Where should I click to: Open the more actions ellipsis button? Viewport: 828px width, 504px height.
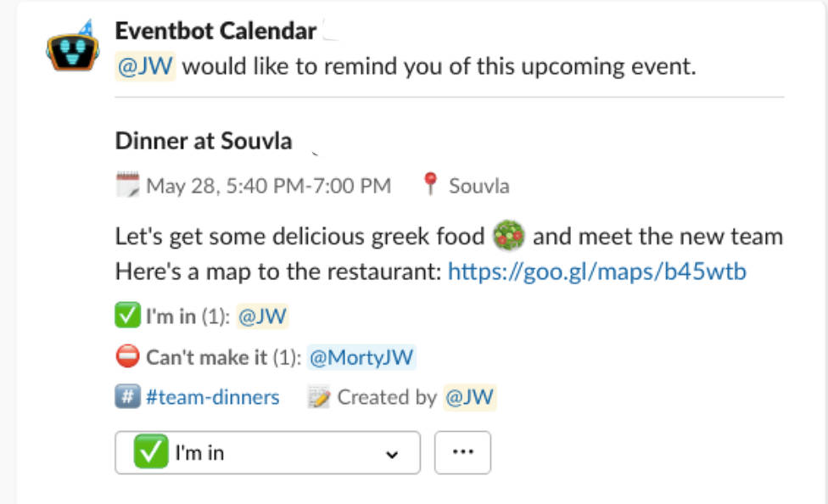[462, 453]
